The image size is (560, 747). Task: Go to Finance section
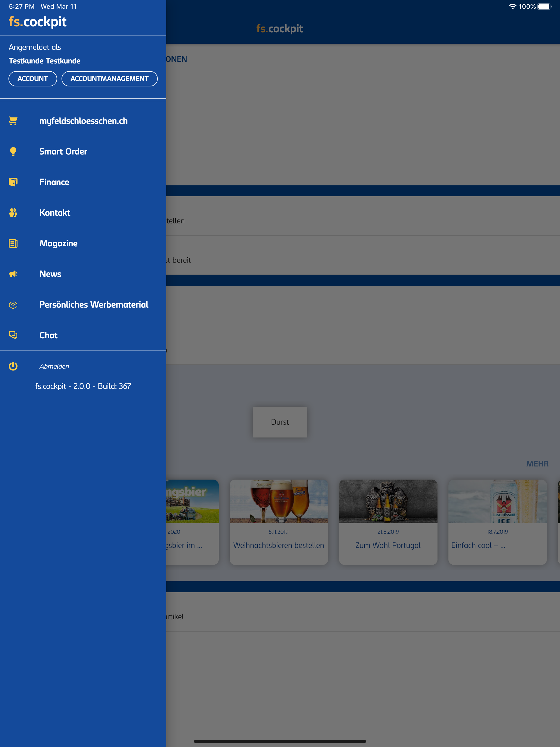point(83,182)
